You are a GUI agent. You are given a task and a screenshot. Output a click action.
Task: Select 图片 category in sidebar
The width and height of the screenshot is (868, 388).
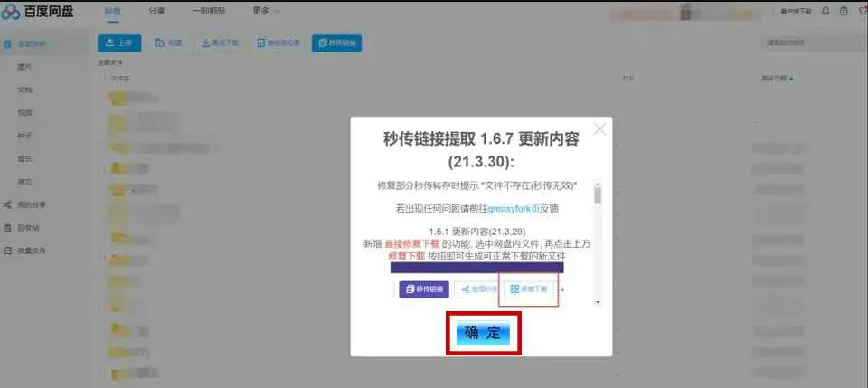[x=25, y=67]
